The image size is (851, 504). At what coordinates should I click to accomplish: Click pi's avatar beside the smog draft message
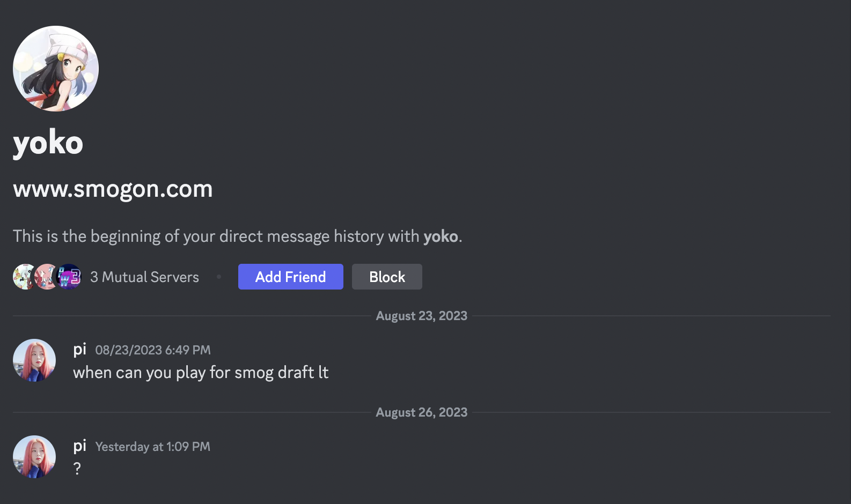coord(34,360)
